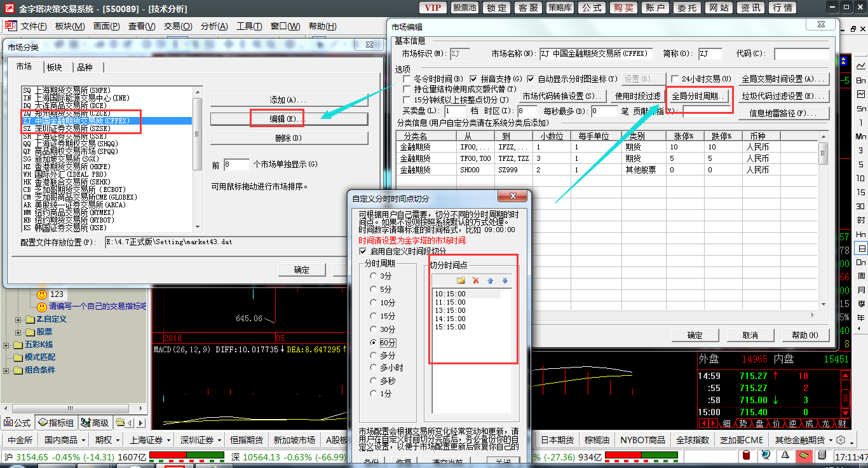Click the 时区 input field
The image size is (868, 468).
point(527,111)
